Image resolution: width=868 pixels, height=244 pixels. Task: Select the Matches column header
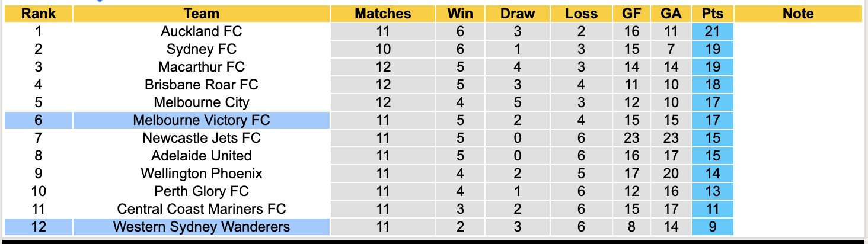pos(382,14)
